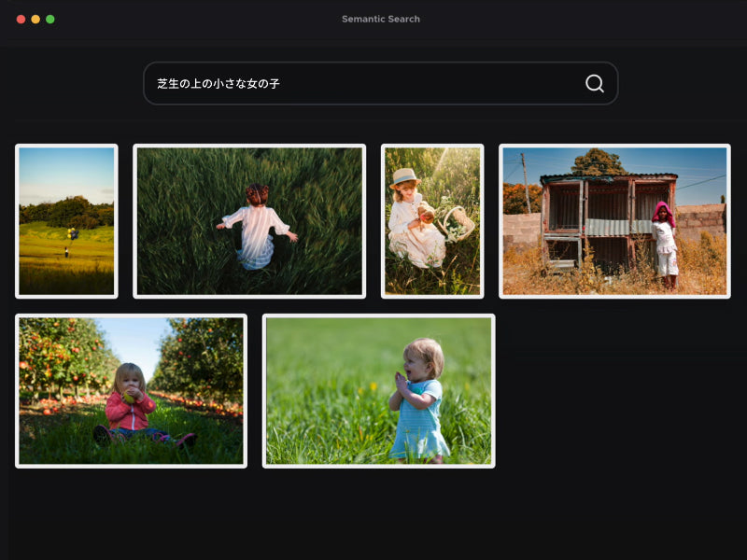Click the Semantic Search window title
747x560 pixels.
(380, 19)
